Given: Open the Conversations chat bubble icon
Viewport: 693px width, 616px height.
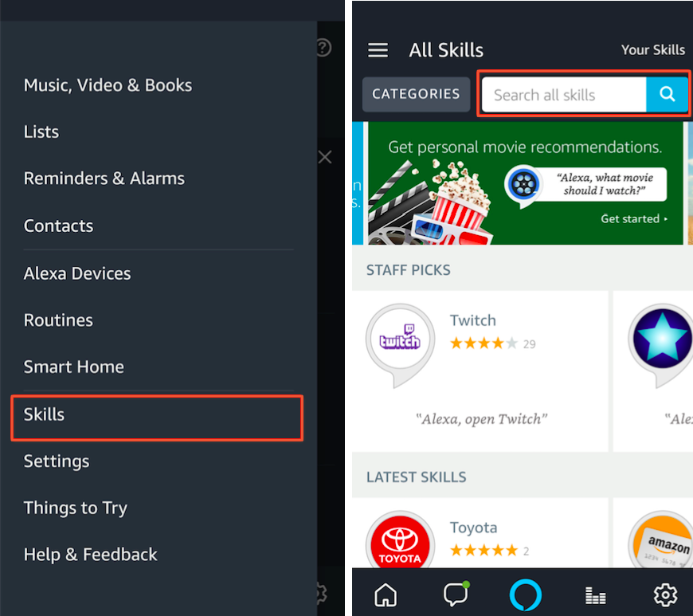Looking at the screenshot, I should 456,594.
